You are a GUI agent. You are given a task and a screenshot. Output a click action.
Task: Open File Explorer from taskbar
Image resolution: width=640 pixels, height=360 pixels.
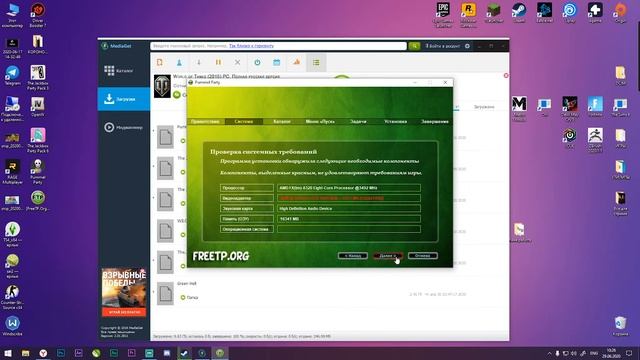pyautogui.click(x=25, y=353)
